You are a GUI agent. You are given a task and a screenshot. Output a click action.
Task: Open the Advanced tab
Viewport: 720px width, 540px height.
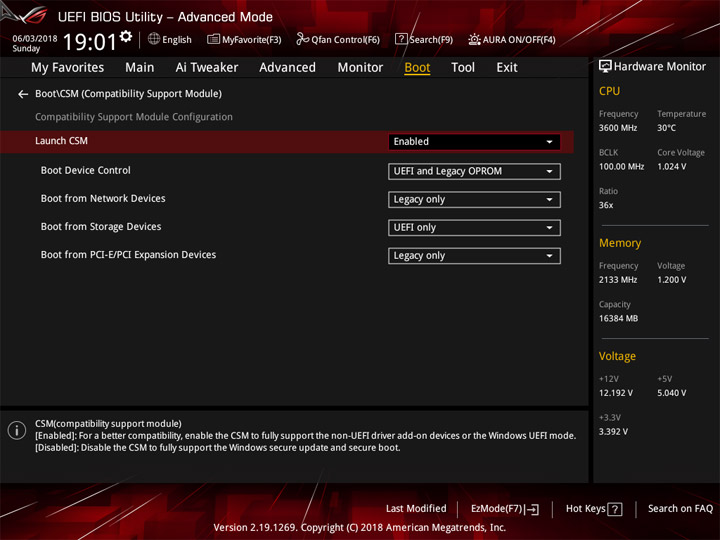pos(287,68)
